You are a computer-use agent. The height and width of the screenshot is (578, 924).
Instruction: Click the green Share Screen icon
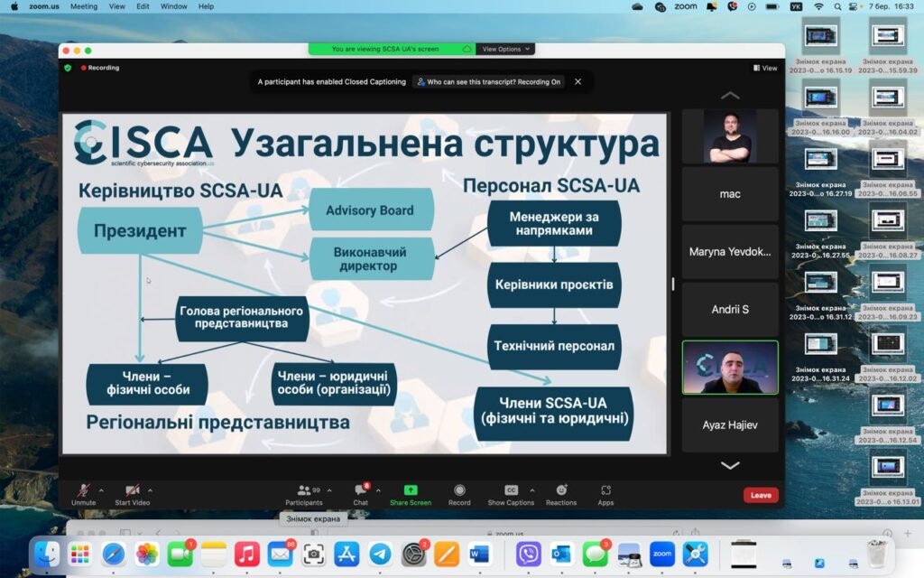(411, 490)
